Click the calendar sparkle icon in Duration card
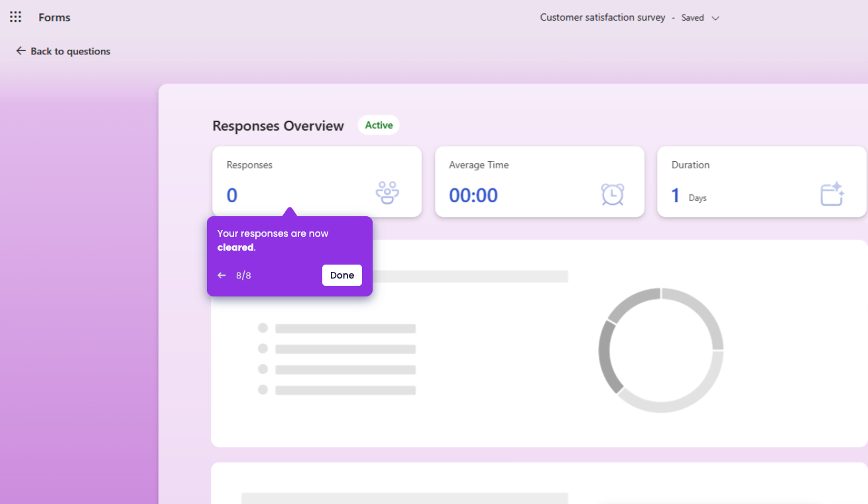 pyautogui.click(x=832, y=194)
